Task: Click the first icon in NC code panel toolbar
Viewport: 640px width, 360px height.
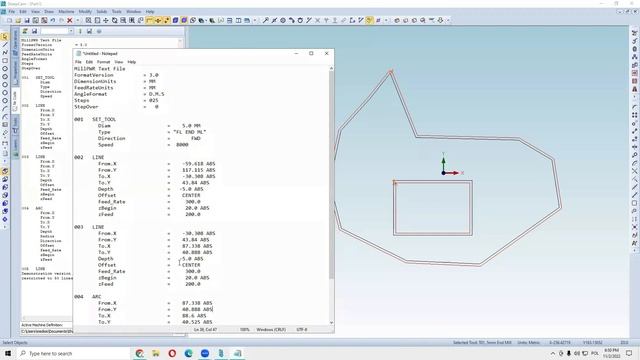Action: pyautogui.click(x=25, y=31)
